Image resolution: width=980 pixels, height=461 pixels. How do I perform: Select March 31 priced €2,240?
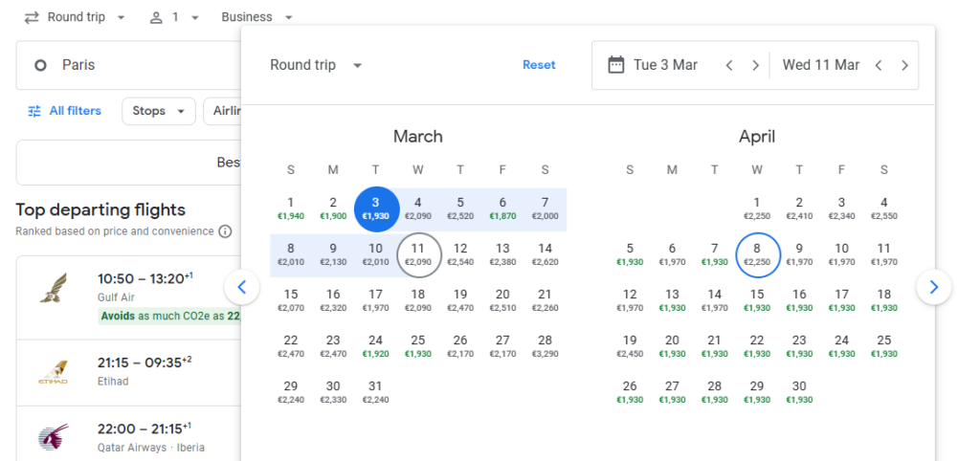tap(375, 392)
